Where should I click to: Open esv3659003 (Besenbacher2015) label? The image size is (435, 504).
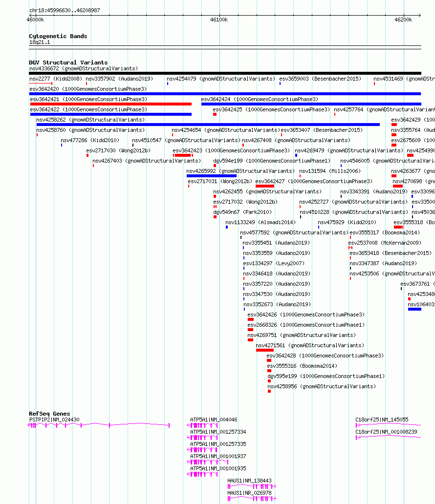point(320,79)
